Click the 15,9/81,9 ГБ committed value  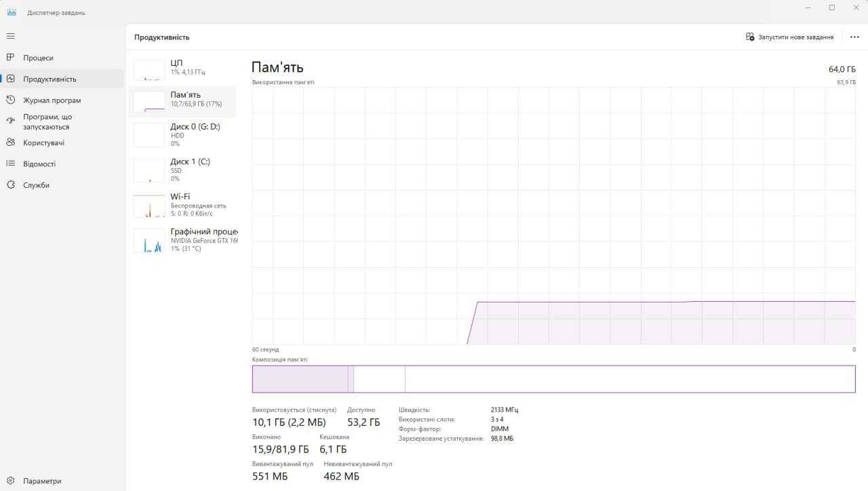click(280, 449)
